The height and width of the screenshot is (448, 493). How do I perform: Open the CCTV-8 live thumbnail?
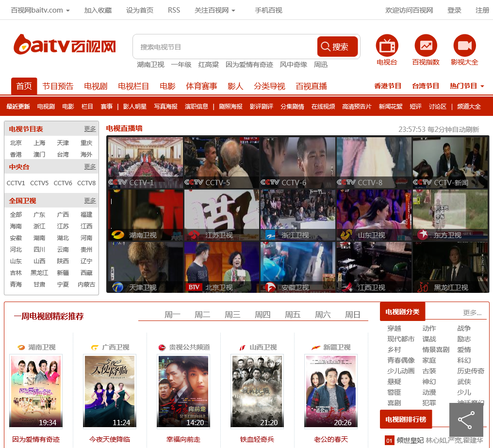click(374, 162)
